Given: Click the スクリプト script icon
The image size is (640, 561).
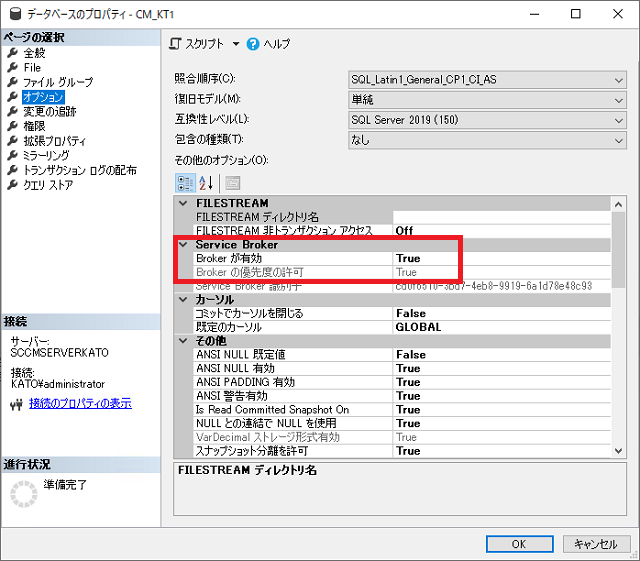Looking at the screenshot, I should [176, 44].
